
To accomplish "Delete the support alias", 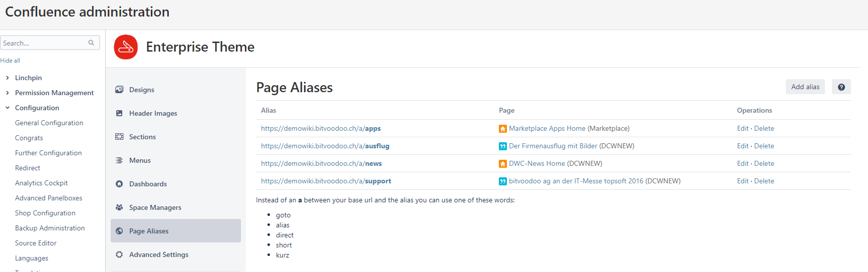I will [x=764, y=181].
